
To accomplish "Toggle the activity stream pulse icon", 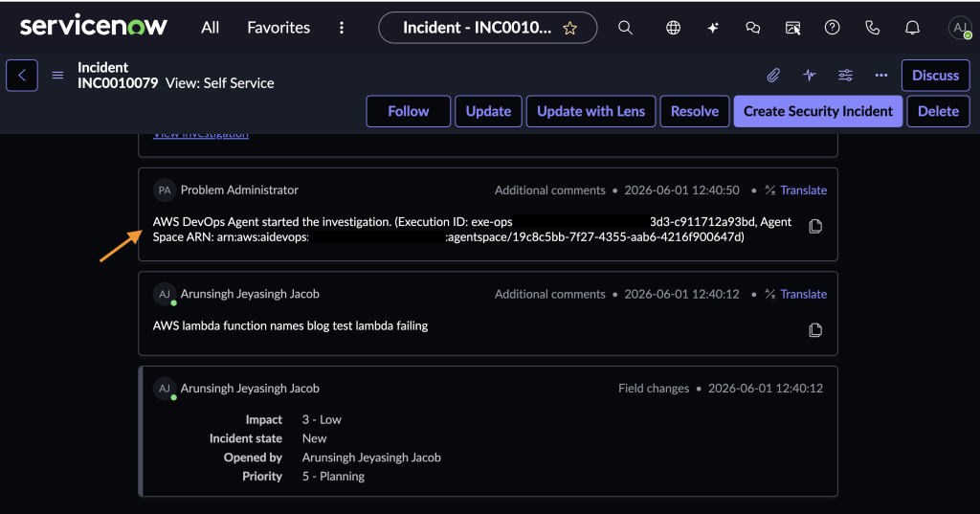I will pos(810,75).
